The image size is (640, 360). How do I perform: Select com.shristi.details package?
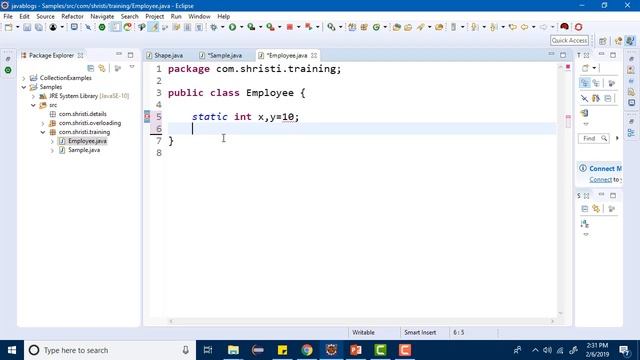tap(82, 114)
